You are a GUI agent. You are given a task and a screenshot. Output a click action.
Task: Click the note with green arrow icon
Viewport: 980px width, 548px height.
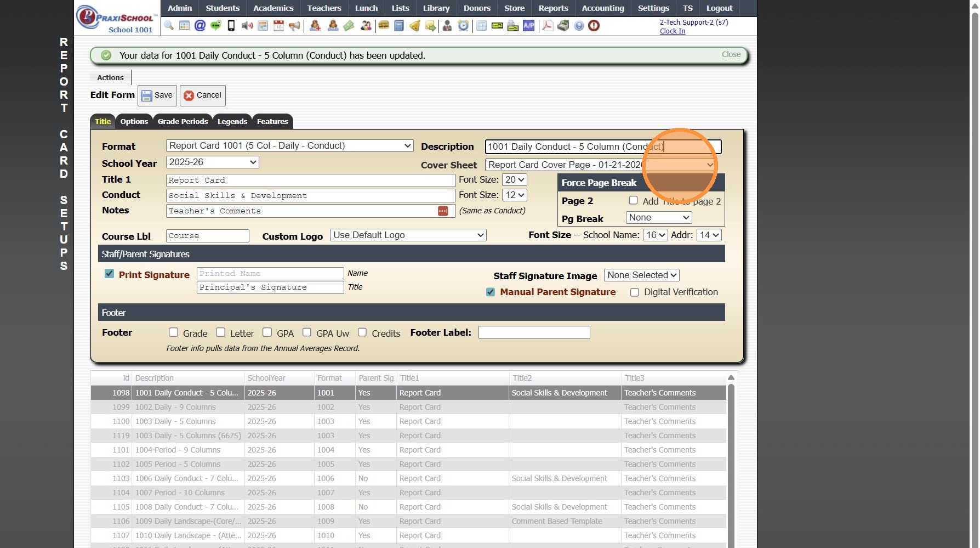click(x=431, y=26)
